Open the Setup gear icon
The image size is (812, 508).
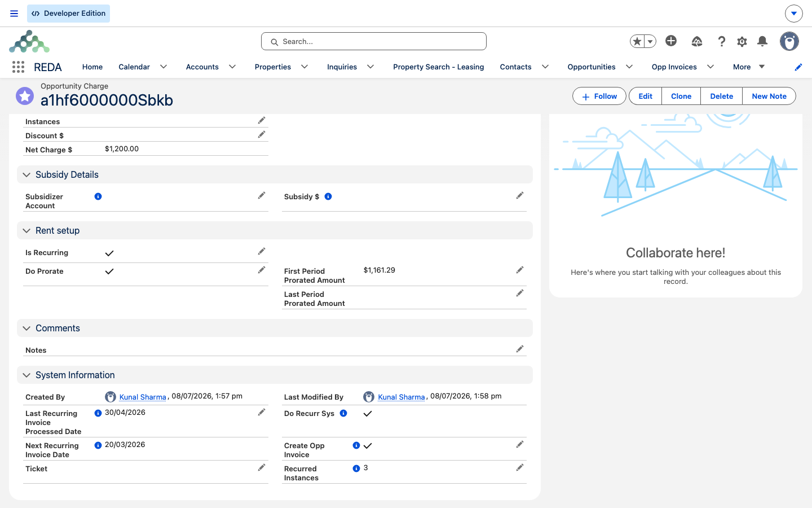tap(742, 41)
